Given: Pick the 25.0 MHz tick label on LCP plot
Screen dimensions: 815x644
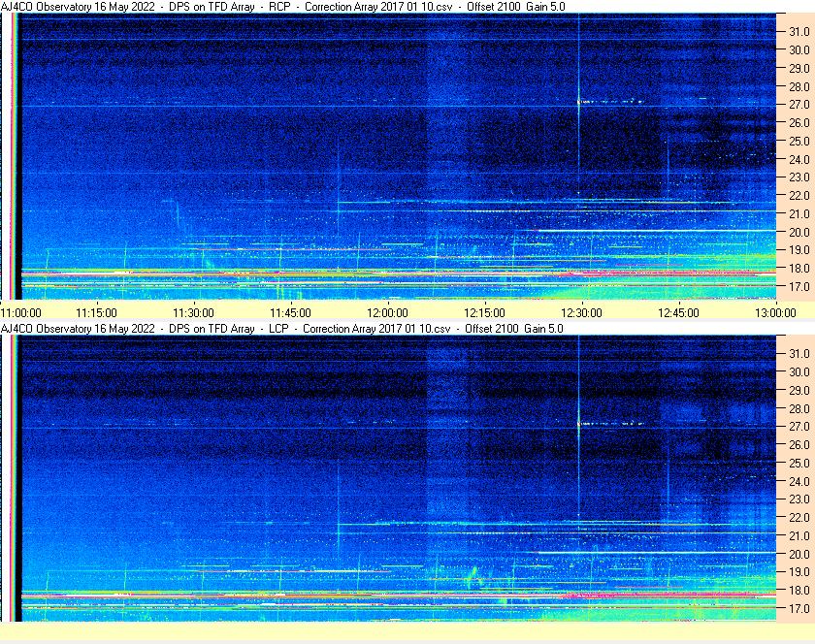Looking at the screenshot, I should point(799,464).
